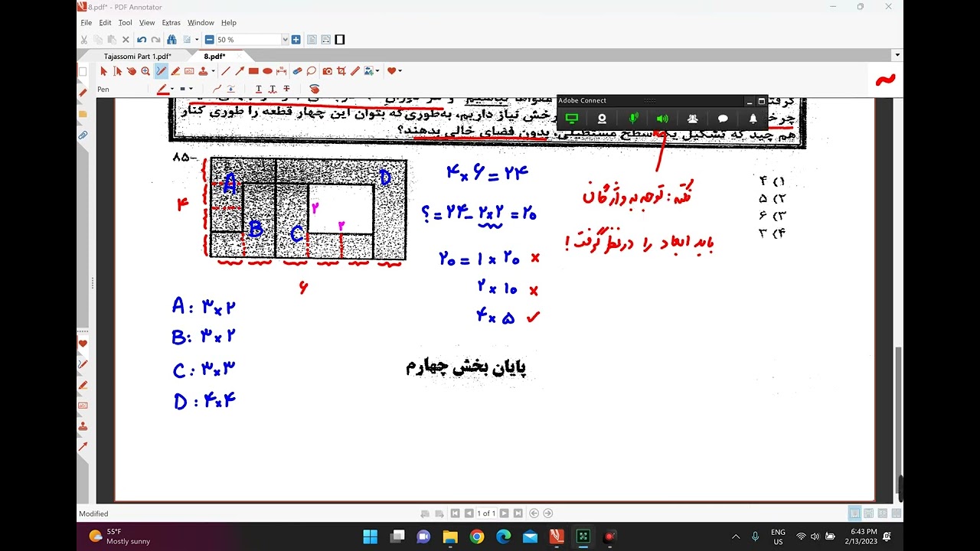Screen dimensions: 980x551
Task: Enable underline text markup style
Action: click(258, 89)
